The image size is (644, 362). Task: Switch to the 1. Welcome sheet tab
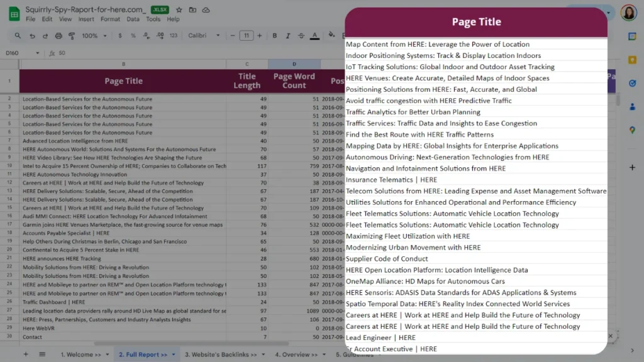80,354
